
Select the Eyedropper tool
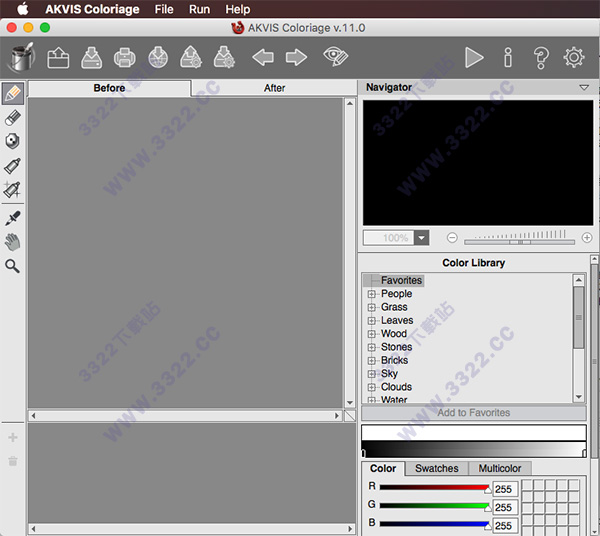coord(13,218)
